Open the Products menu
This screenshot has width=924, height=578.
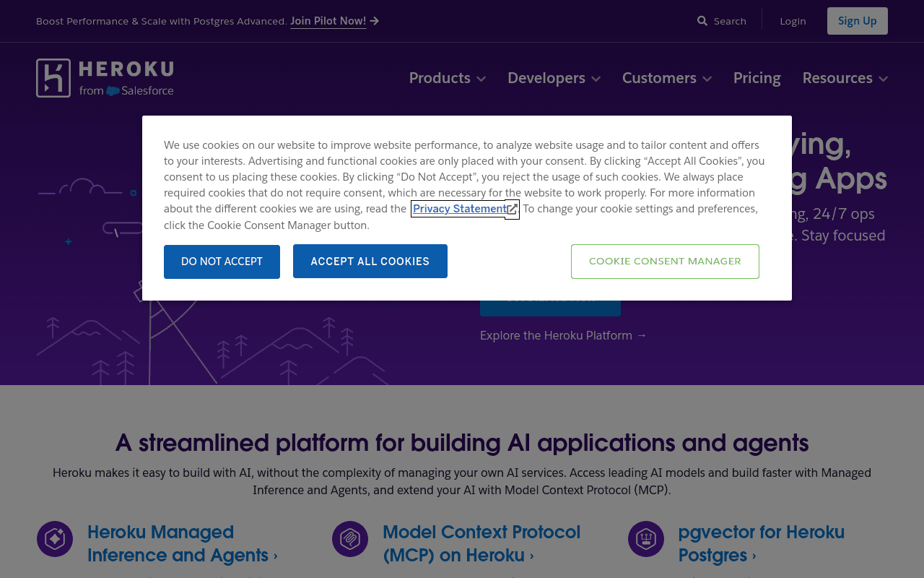pos(448,78)
